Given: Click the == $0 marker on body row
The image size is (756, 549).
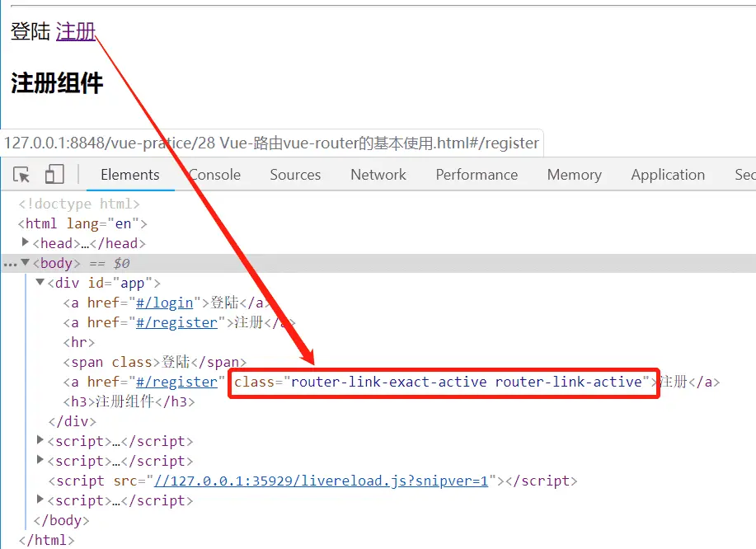Looking at the screenshot, I should coord(110,263).
